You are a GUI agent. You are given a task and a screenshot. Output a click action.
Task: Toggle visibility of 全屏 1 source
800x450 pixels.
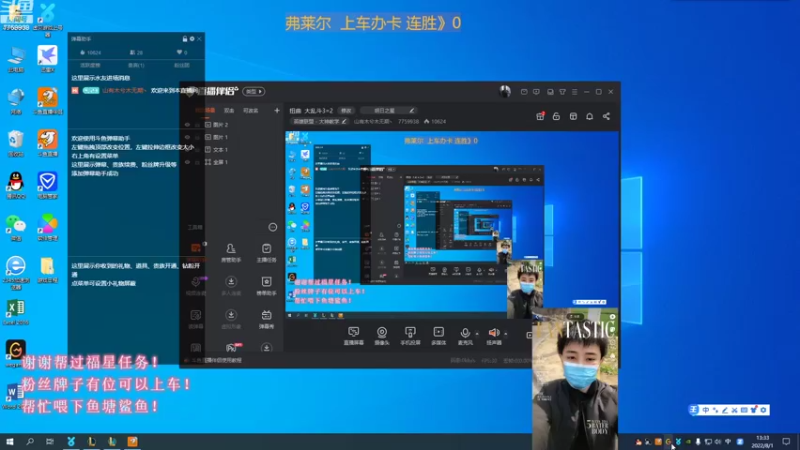click(x=187, y=162)
